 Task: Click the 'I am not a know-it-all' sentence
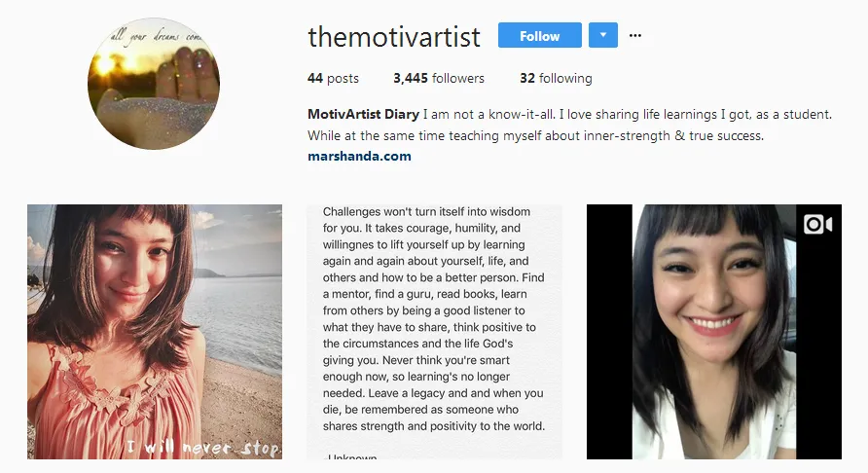click(489, 115)
